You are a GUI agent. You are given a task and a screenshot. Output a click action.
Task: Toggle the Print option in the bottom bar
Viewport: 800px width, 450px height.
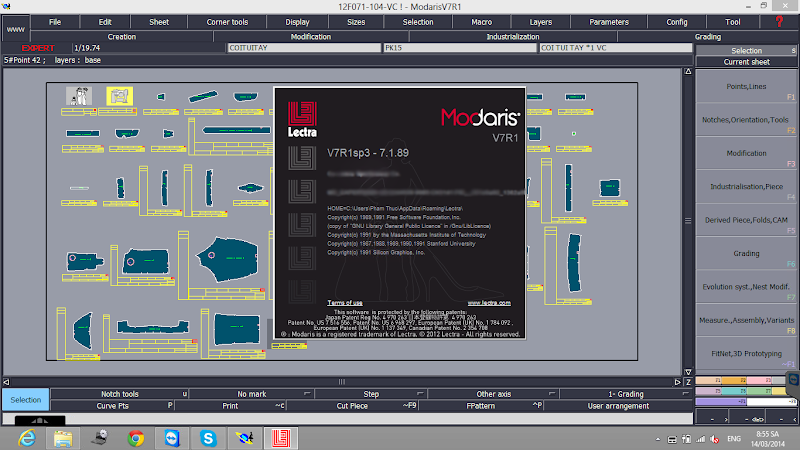[x=230, y=406]
